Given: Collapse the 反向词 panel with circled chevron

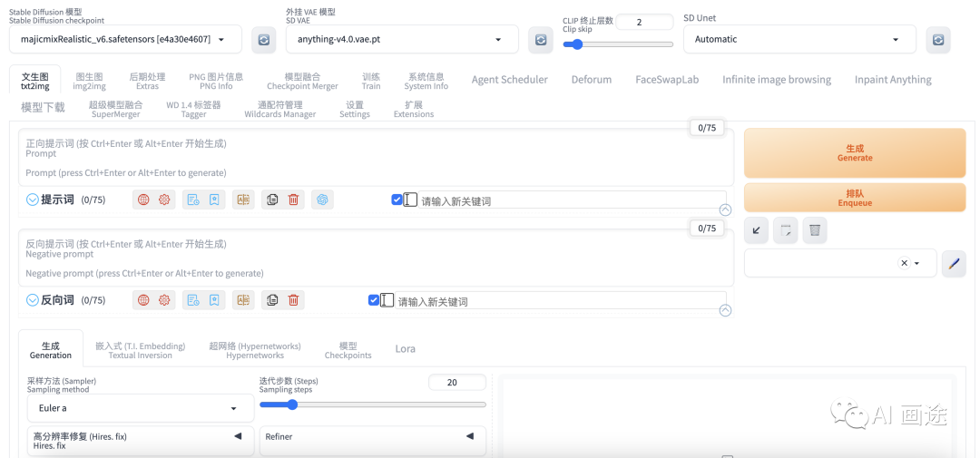Looking at the screenshot, I should pos(33,300).
